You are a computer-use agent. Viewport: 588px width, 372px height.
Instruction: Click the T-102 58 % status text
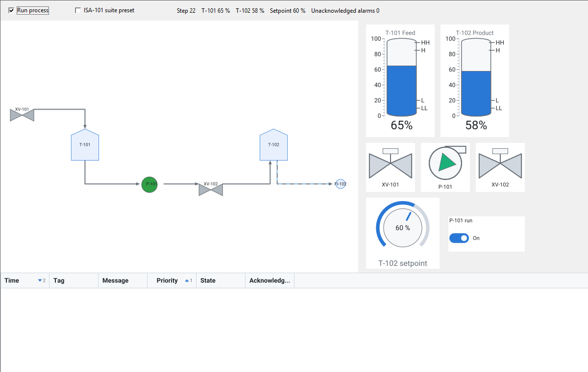pyautogui.click(x=250, y=11)
